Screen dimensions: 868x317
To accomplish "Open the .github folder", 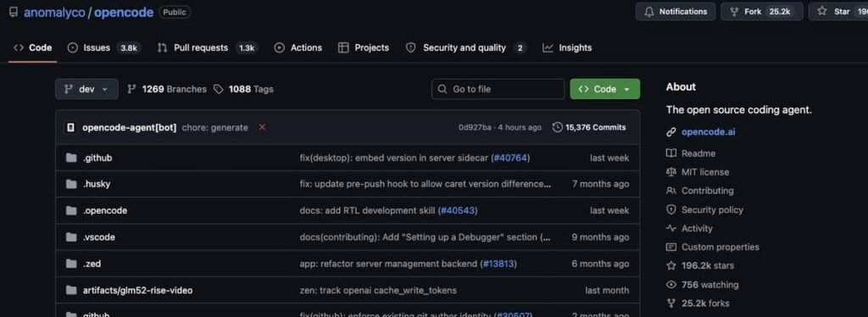I will pos(97,158).
